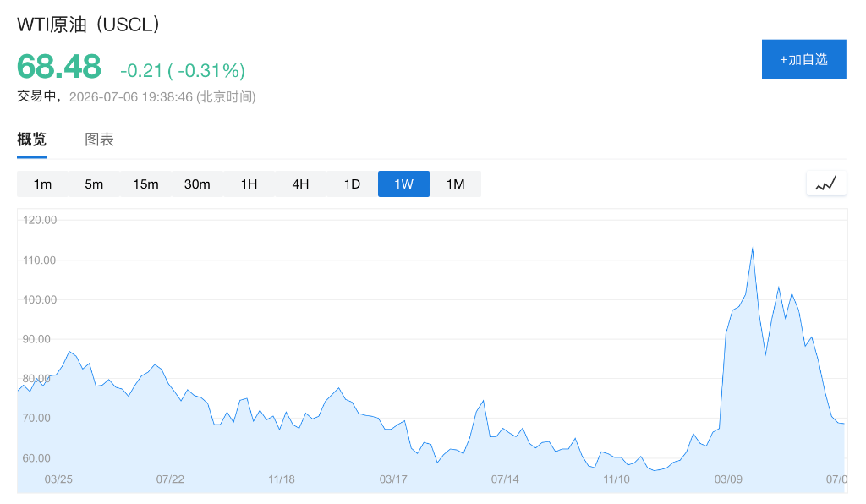Click the 100.00 y-axis label
866x504 pixels.
pyautogui.click(x=40, y=299)
